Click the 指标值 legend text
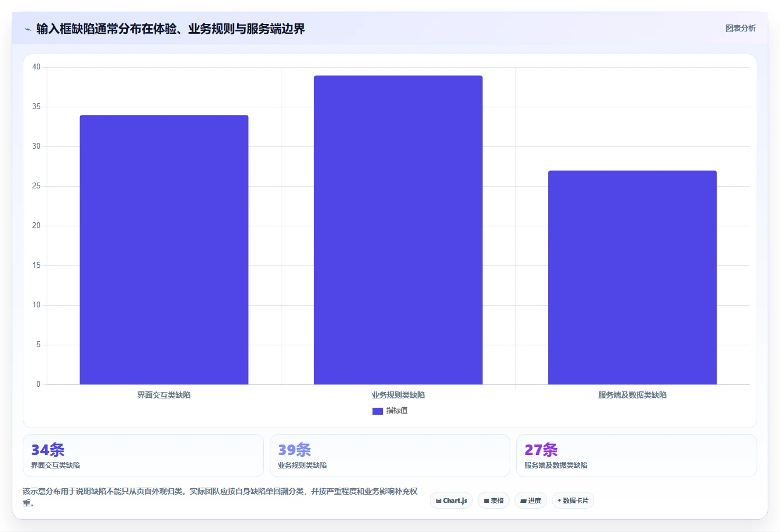Screen dimensions: 780x532 (397, 411)
